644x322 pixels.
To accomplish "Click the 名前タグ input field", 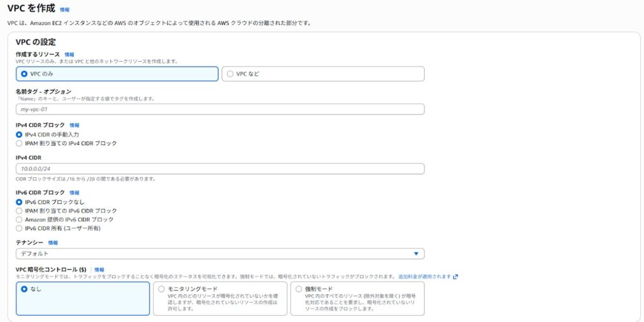I will 220,109.
